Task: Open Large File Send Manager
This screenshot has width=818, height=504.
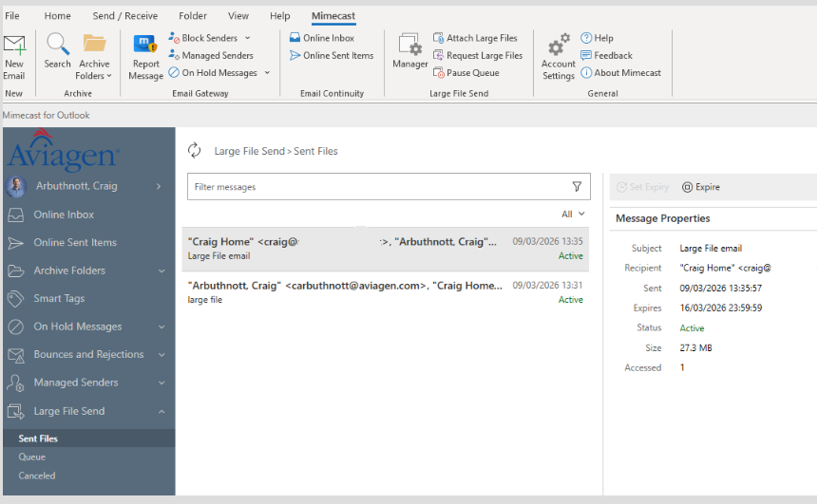Action: 410,50
